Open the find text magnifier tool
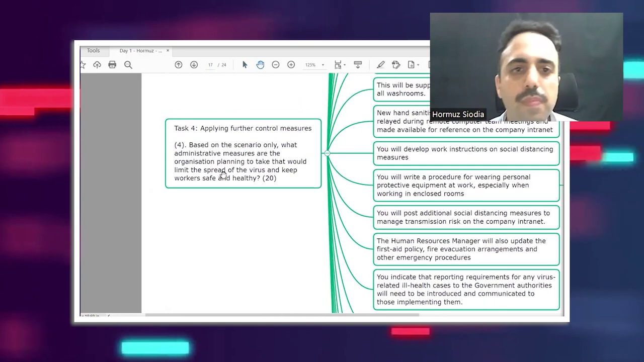 (128, 65)
